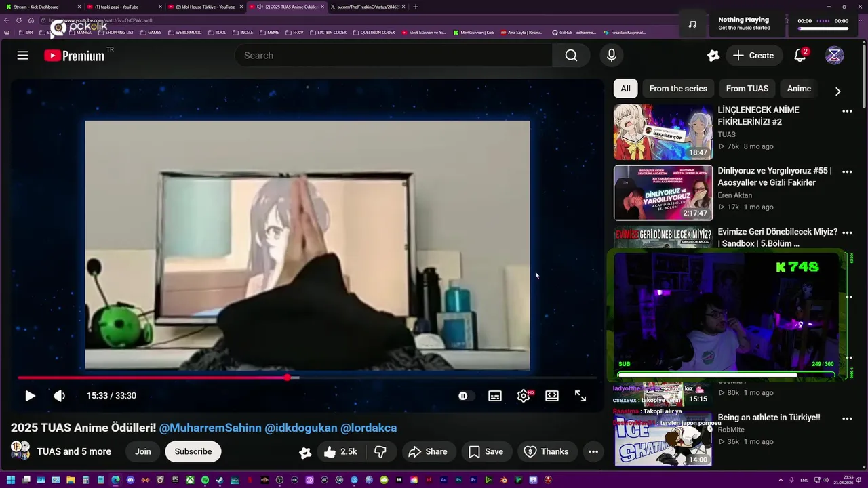The width and height of the screenshot is (868, 488).
Task: Open @lordakca mention link
Action: click(x=368, y=428)
